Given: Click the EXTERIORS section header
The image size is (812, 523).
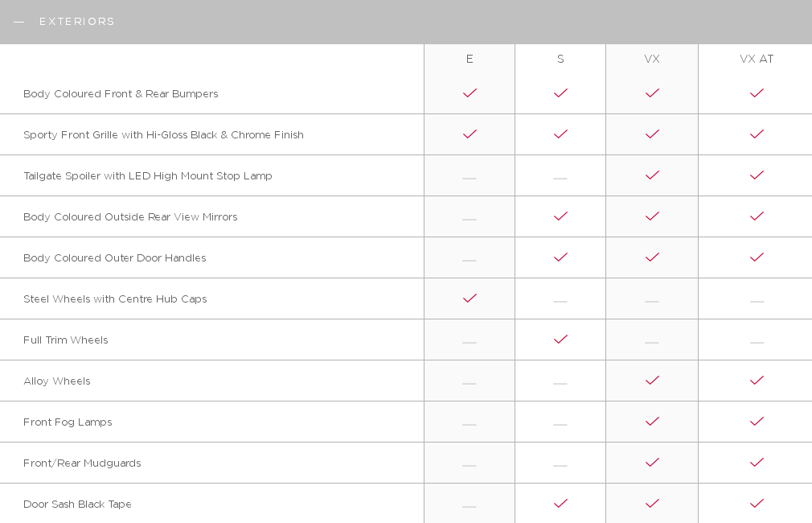Looking at the screenshot, I should click(x=77, y=22).
